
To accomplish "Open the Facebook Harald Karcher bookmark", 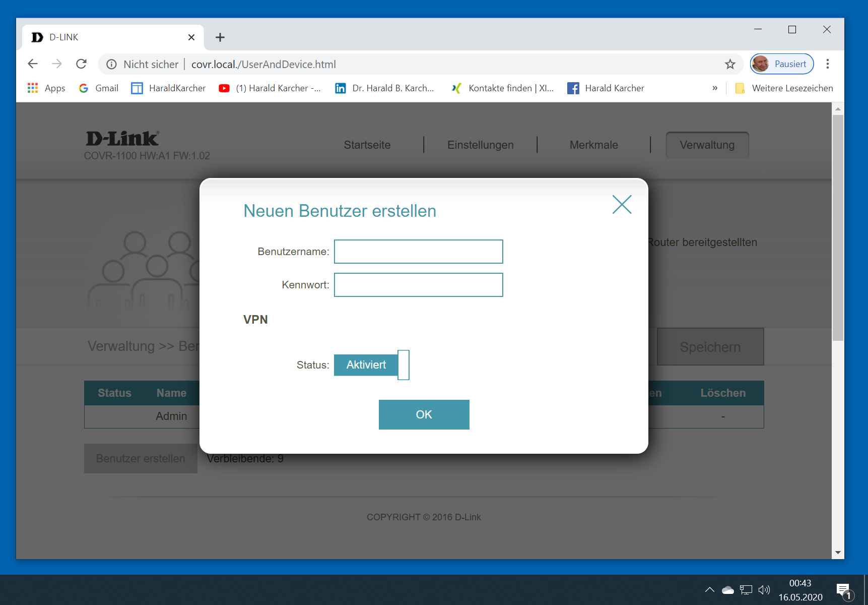I will (x=606, y=88).
